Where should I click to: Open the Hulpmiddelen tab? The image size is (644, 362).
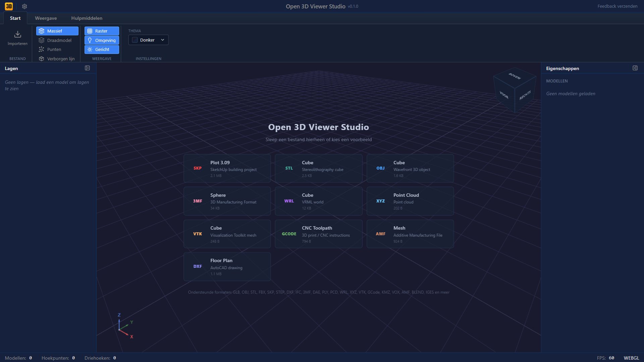tap(87, 18)
